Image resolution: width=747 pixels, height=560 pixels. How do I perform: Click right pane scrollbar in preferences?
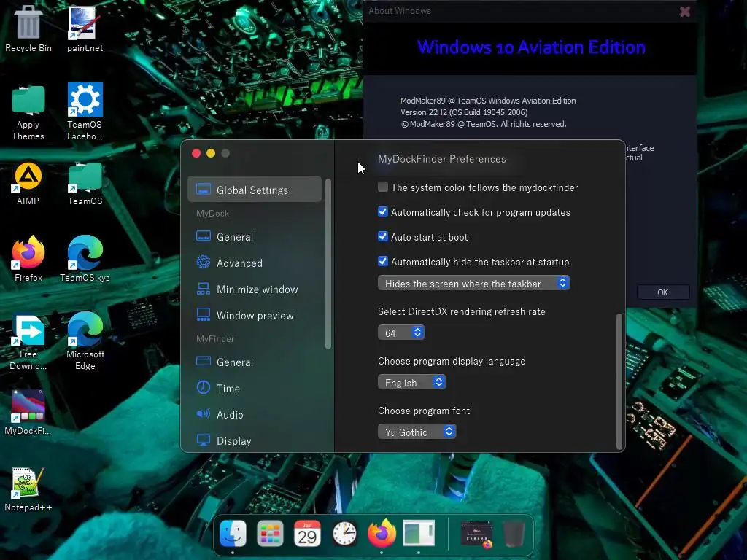pos(619,381)
